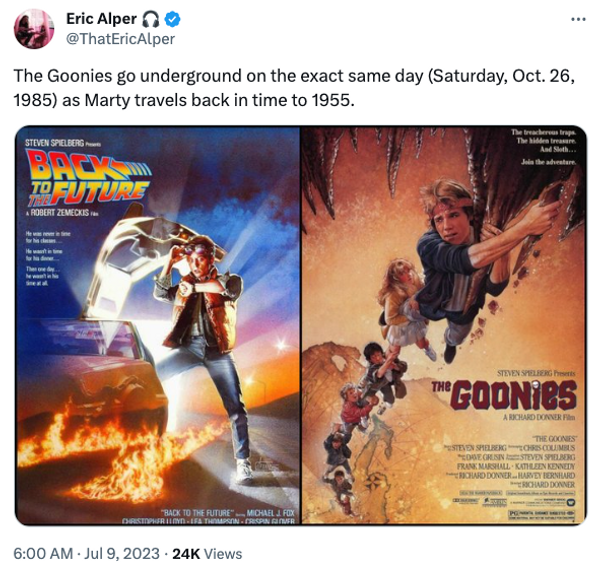This screenshot has height=568, width=600.
Task: Click the flaming tire tracks on the poster
Action: click(122, 452)
